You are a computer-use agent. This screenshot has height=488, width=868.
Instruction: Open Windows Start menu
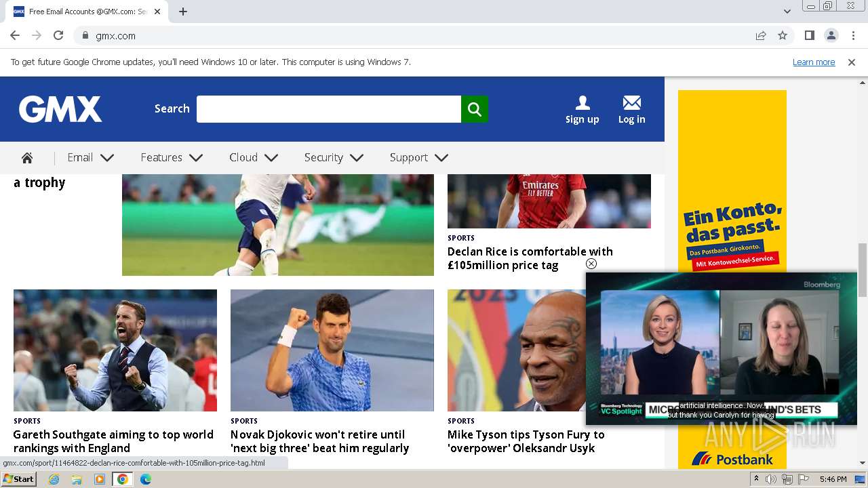point(18,479)
